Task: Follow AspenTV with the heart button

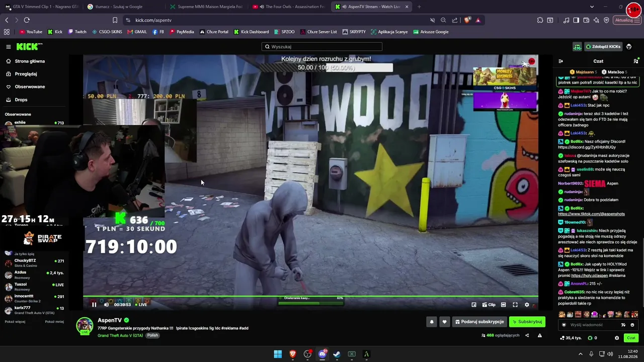Action: coord(444,322)
